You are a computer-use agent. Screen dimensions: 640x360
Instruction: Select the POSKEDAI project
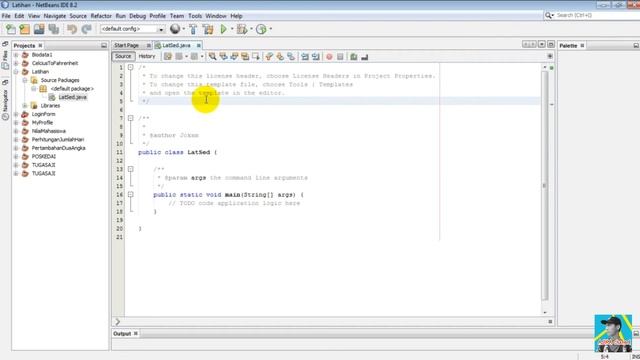tap(44, 157)
